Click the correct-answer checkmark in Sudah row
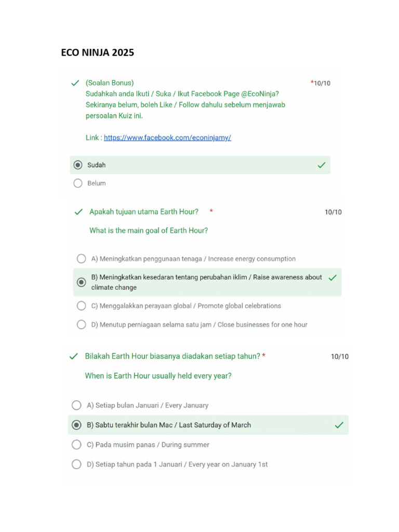The width and height of the screenshot is (399, 532). (321, 165)
